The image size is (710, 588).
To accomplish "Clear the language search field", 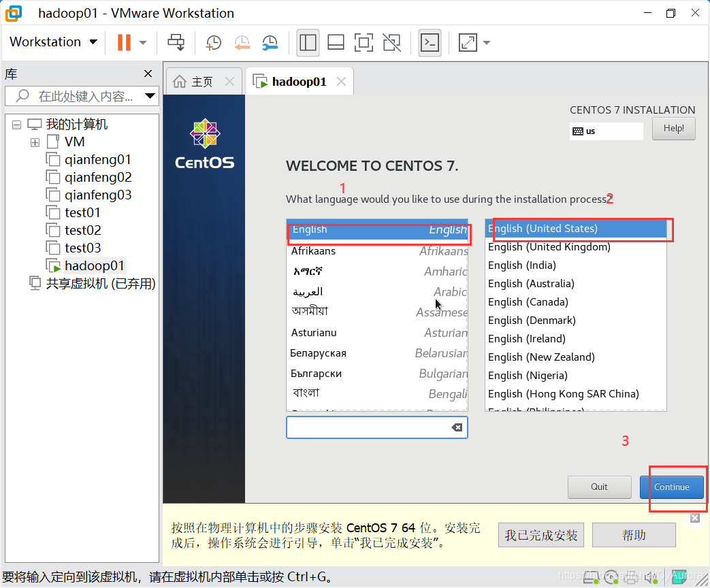I will point(457,427).
